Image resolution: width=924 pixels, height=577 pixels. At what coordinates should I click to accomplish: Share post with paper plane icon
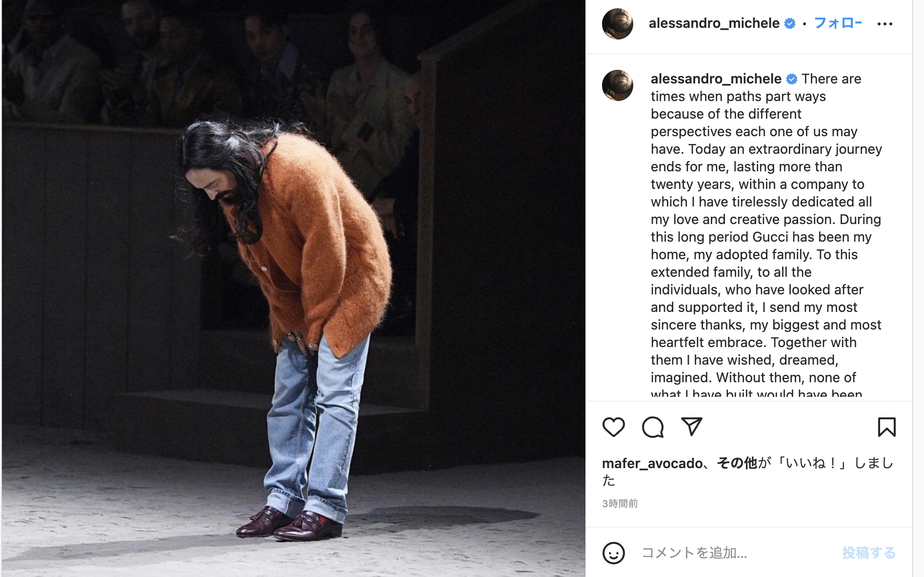click(691, 427)
